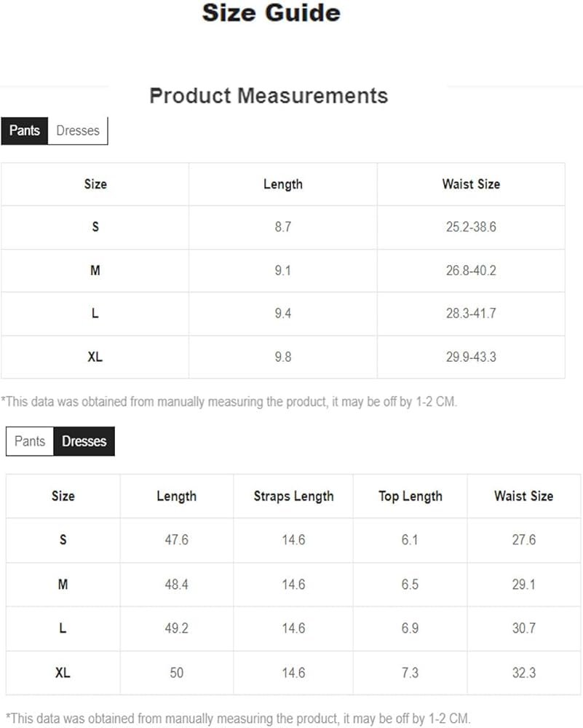Click dress length value 47.6

(x=176, y=540)
